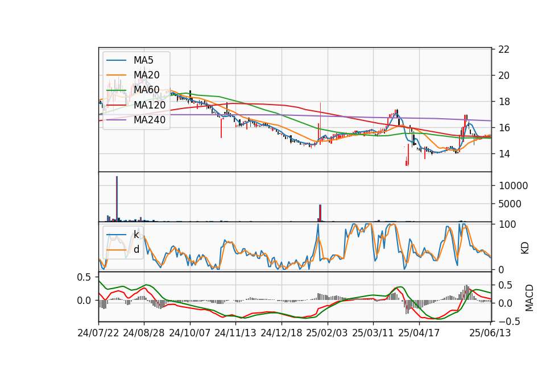Click the left MACD axis 0.0 tick

point(84,301)
